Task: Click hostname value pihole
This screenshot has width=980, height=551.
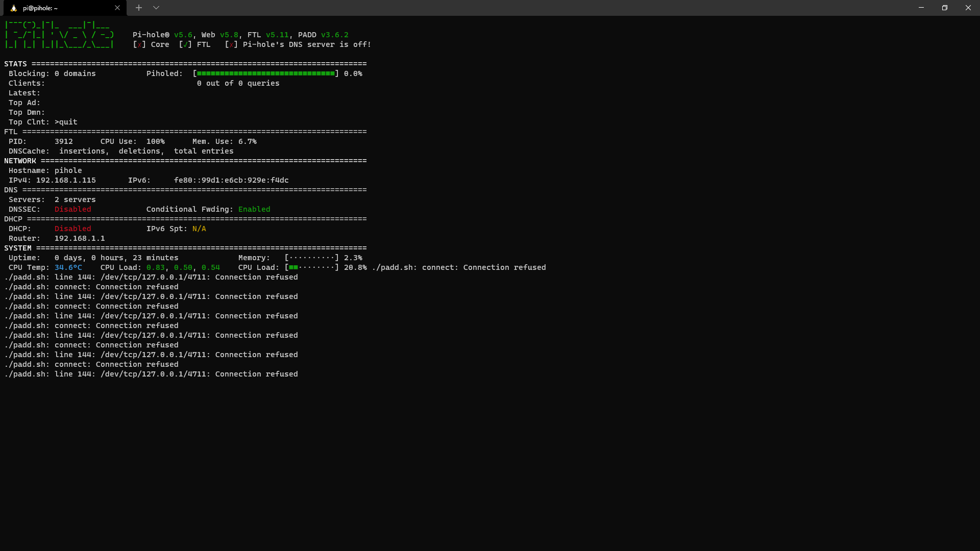Action: [68, 171]
